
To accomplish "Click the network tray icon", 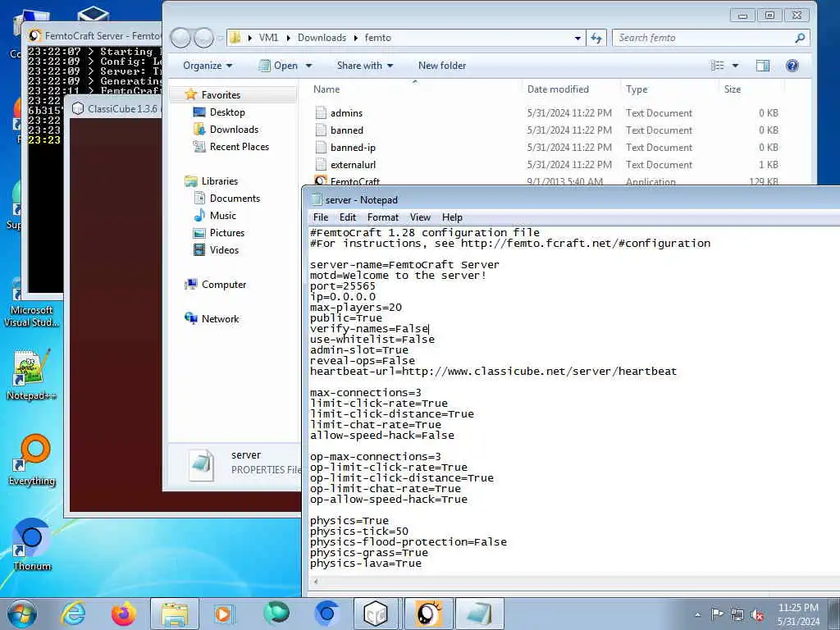I will click(x=737, y=614).
